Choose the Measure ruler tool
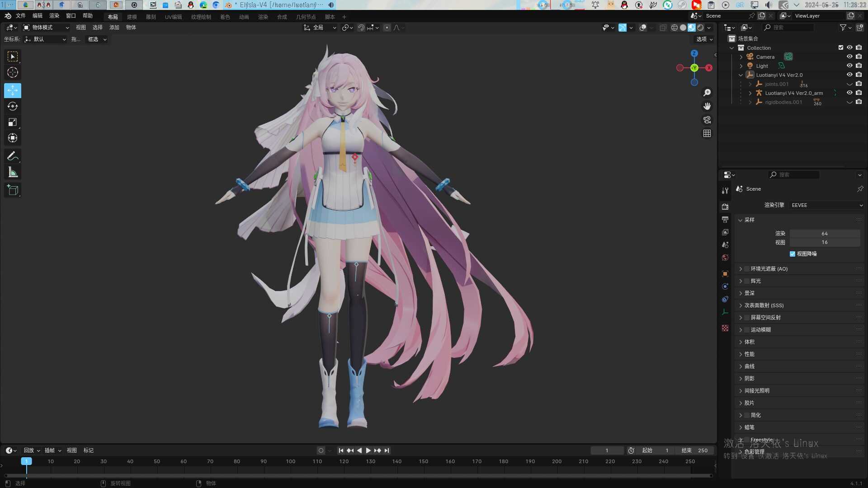Screen dimensions: 868x488 pos(13,172)
